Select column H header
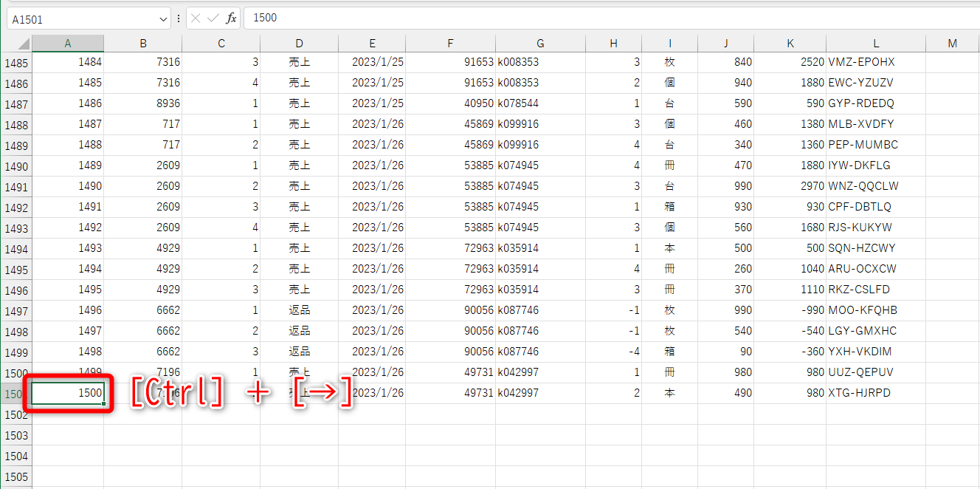 coord(614,44)
